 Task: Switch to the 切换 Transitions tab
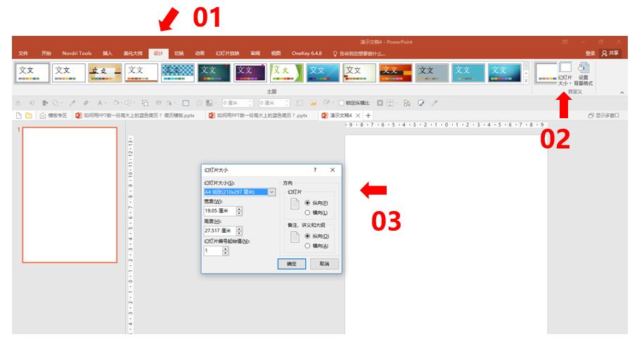[x=179, y=53]
